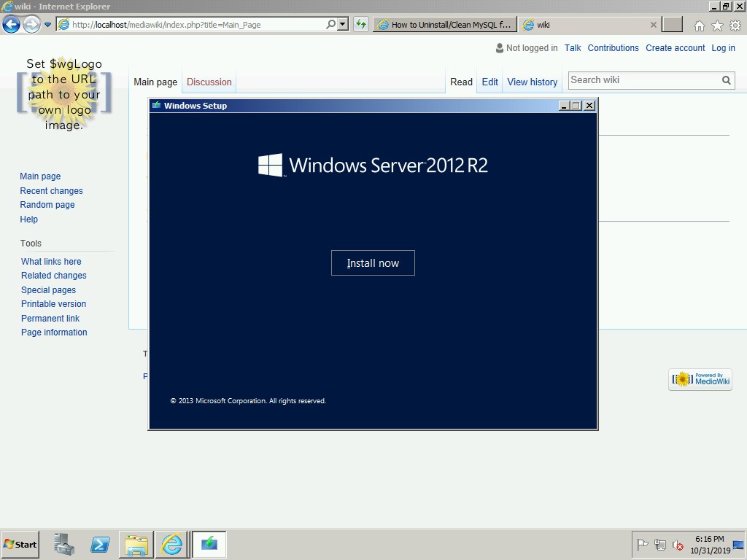The width and height of the screenshot is (747, 560).
Task: Select the Main page wiki tab
Action: point(155,82)
